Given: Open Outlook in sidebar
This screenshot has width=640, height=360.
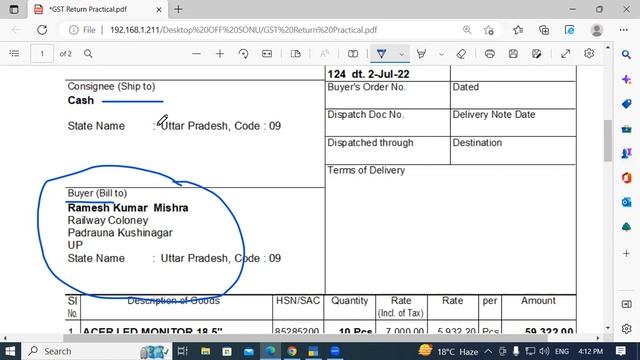Looking at the screenshot, I should pos(627,202).
